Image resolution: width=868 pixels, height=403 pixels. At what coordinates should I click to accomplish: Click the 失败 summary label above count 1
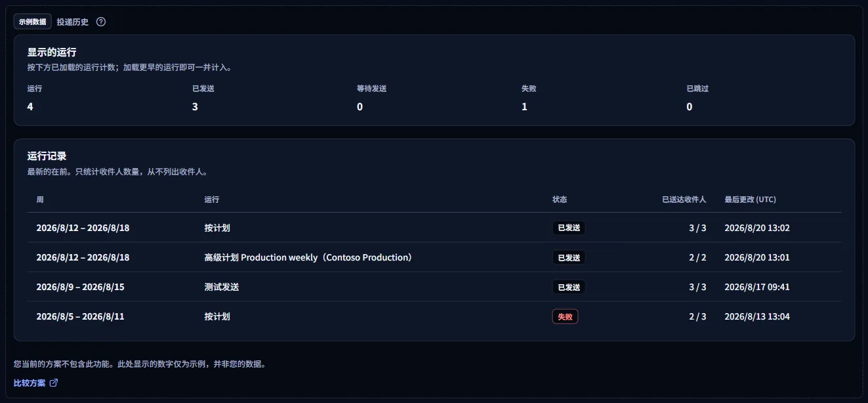pyautogui.click(x=529, y=89)
